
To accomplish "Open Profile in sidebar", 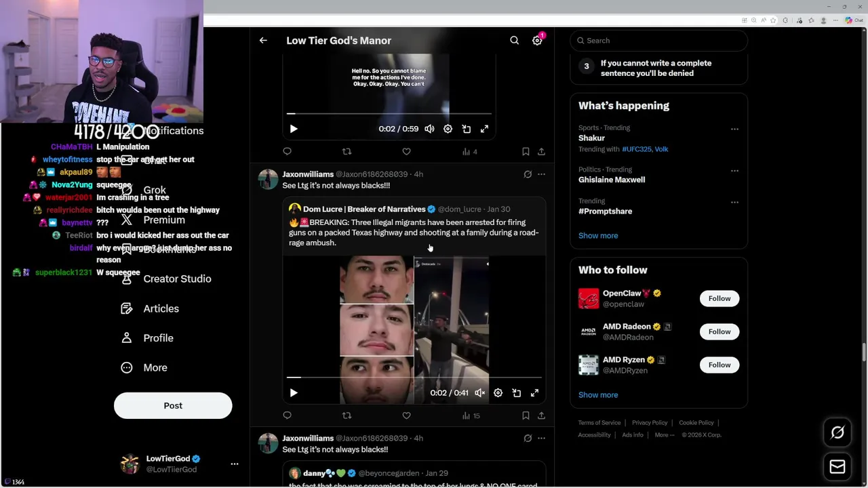I will 148,338.
